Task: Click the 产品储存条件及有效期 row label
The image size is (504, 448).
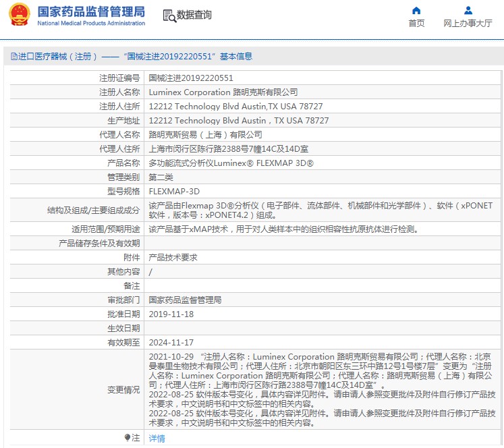Action: click(x=99, y=244)
